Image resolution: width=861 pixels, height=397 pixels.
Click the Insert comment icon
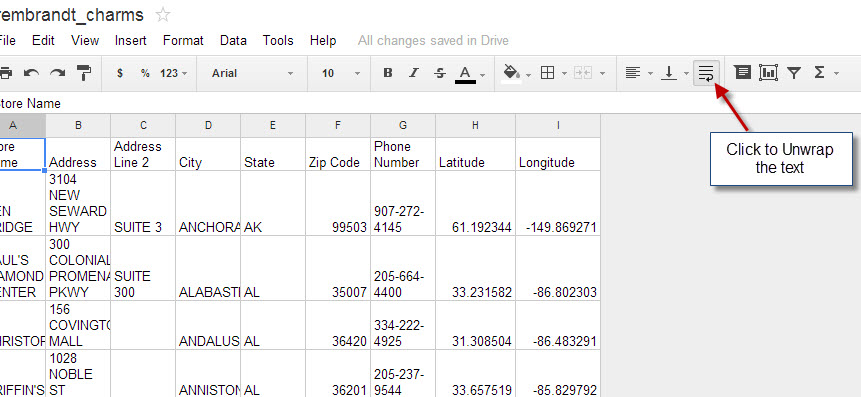[x=742, y=72]
